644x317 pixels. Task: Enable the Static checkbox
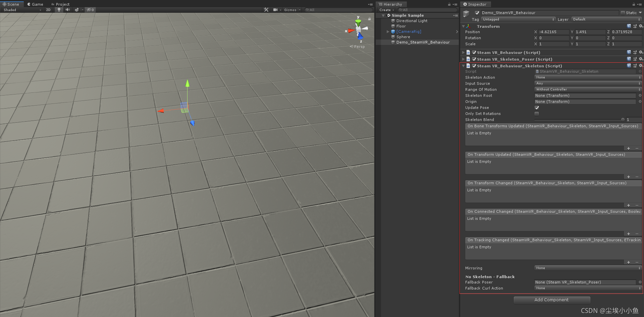click(623, 13)
